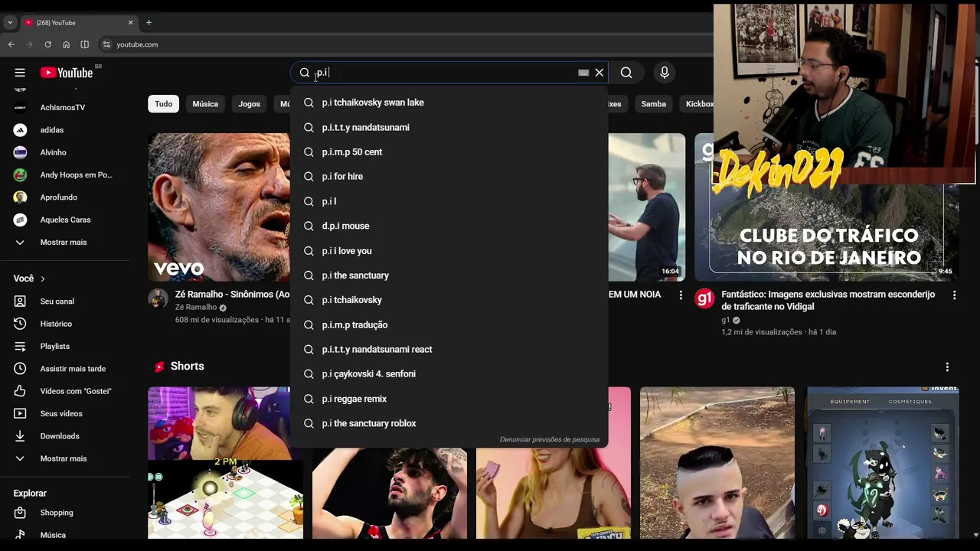
Task: Select the "Jogos" filter chip
Action: point(249,104)
